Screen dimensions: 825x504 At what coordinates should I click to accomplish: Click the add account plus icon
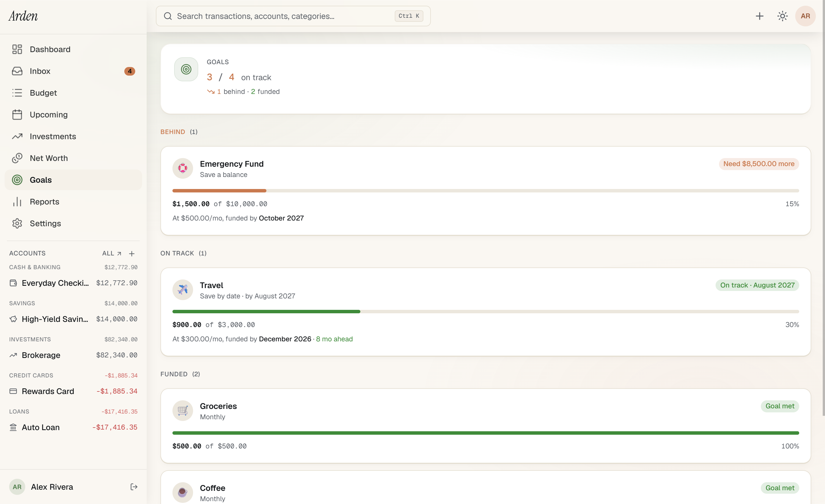(132, 254)
